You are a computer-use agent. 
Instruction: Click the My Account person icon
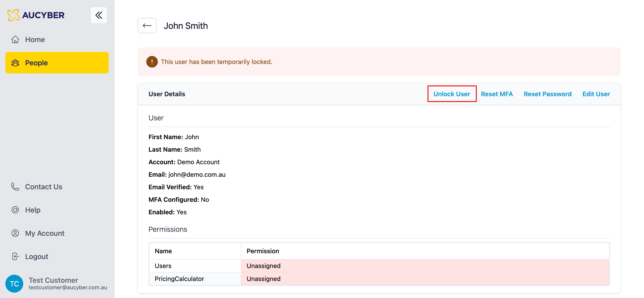coord(15,233)
